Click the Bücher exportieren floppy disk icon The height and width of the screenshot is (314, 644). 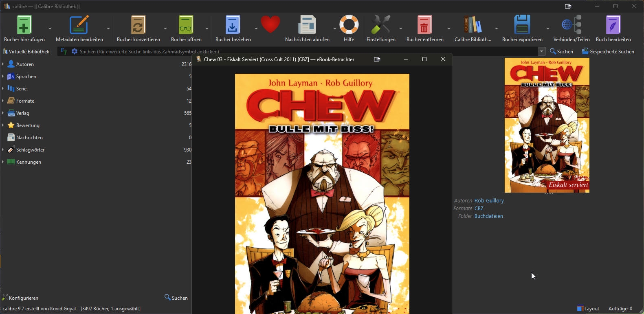coord(522,25)
